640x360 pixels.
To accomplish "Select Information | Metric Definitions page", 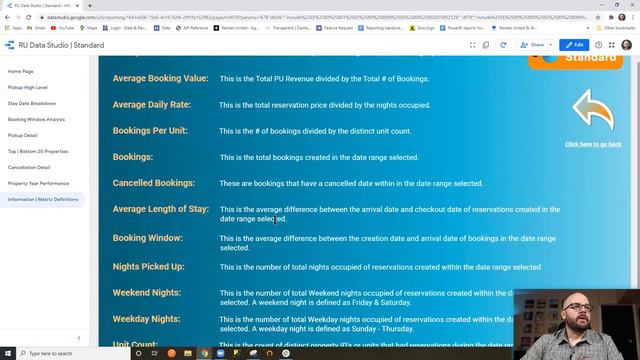I will (x=43, y=200).
